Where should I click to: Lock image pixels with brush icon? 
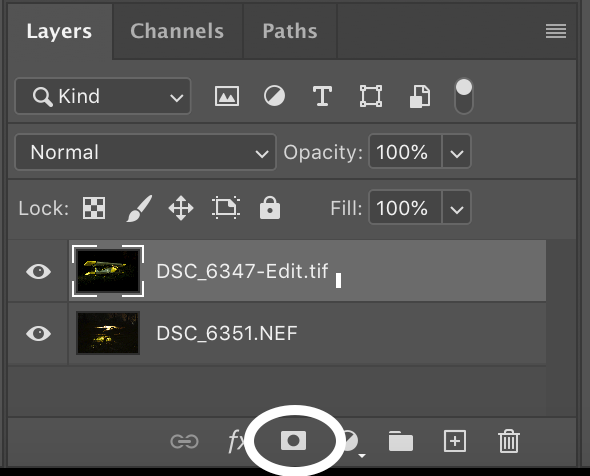tap(139, 208)
